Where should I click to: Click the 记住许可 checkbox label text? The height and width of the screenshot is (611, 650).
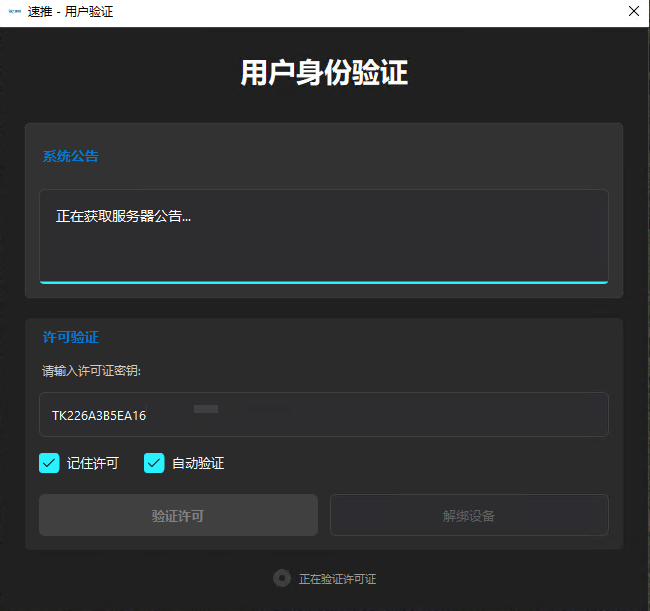tap(93, 463)
